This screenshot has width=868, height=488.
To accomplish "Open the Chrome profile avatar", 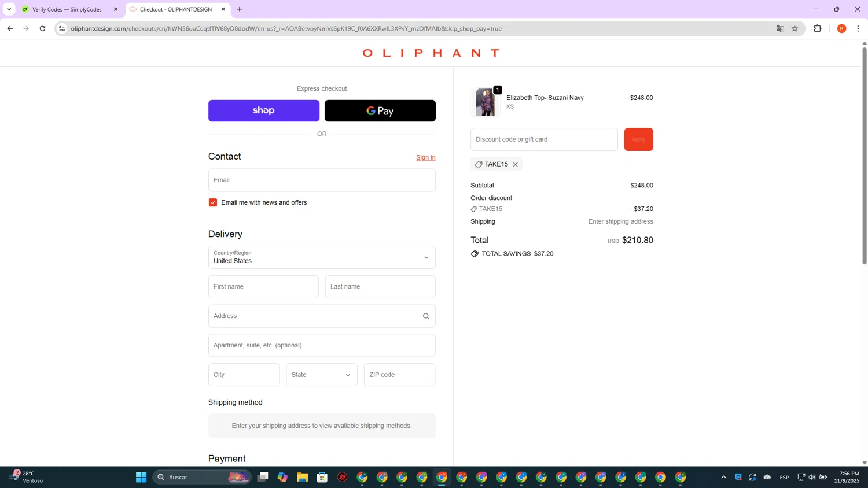I will [841, 28].
